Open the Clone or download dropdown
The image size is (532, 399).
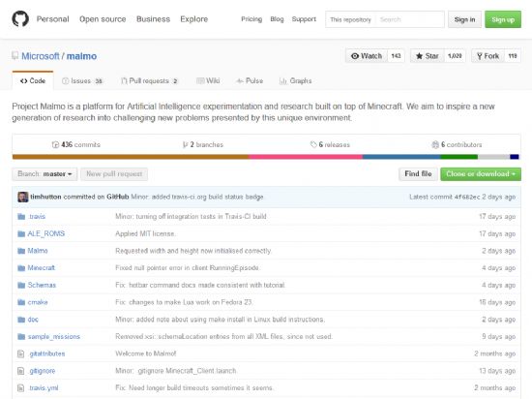(x=481, y=174)
